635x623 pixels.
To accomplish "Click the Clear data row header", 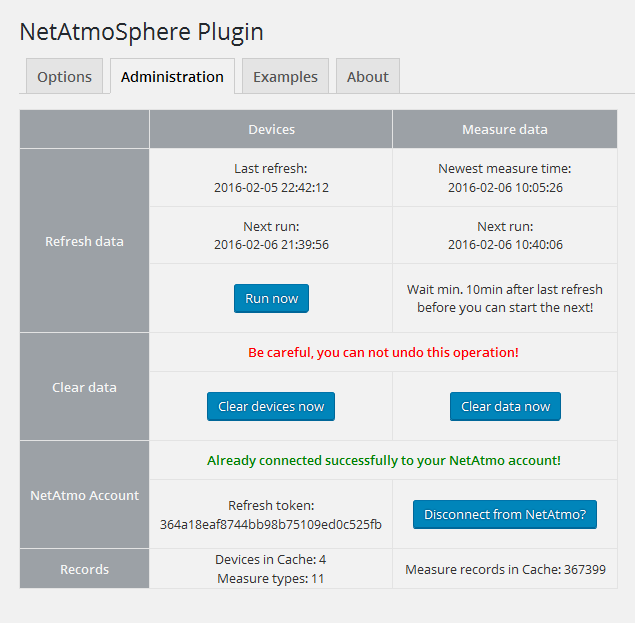I will pyautogui.click(x=84, y=387).
